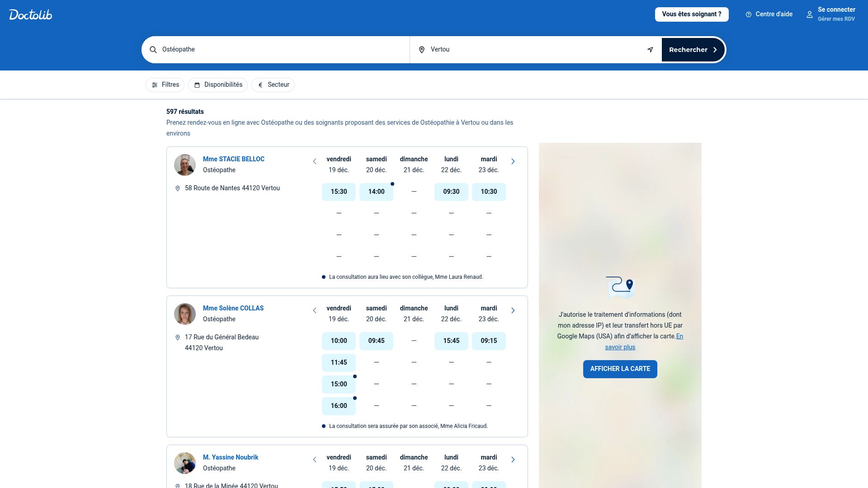The width and height of the screenshot is (868, 488).
Task: Book the 15:30 slot with Mme STACIE BELLOC
Action: click(x=339, y=192)
